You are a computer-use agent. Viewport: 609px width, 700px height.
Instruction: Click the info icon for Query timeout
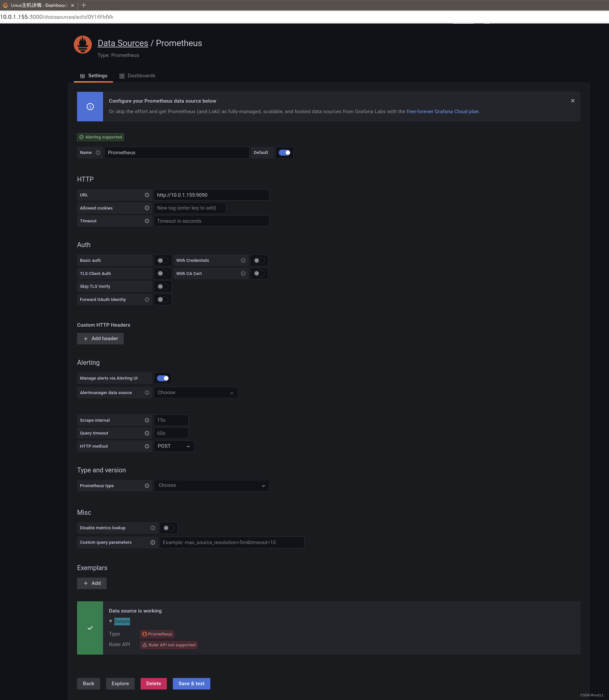pyautogui.click(x=147, y=433)
